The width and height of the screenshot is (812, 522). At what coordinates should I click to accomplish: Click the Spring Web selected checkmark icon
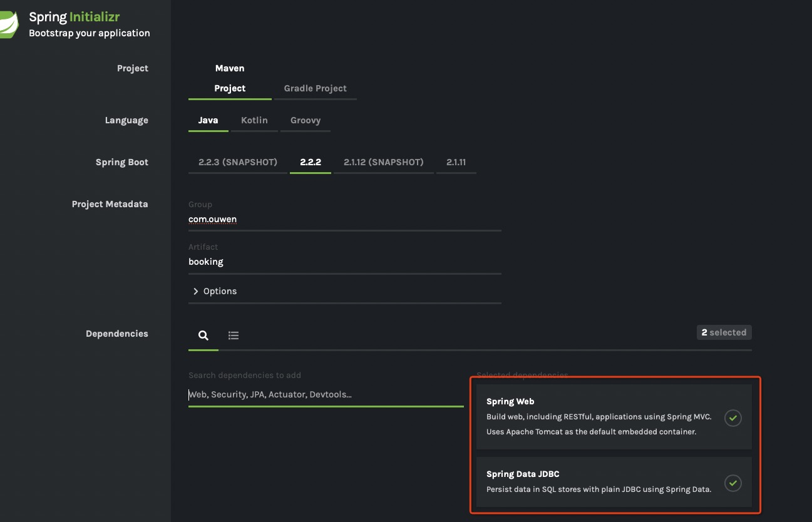click(x=732, y=417)
